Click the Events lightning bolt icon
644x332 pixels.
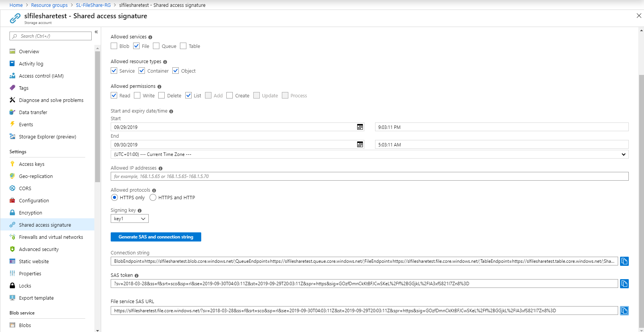coord(13,124)
